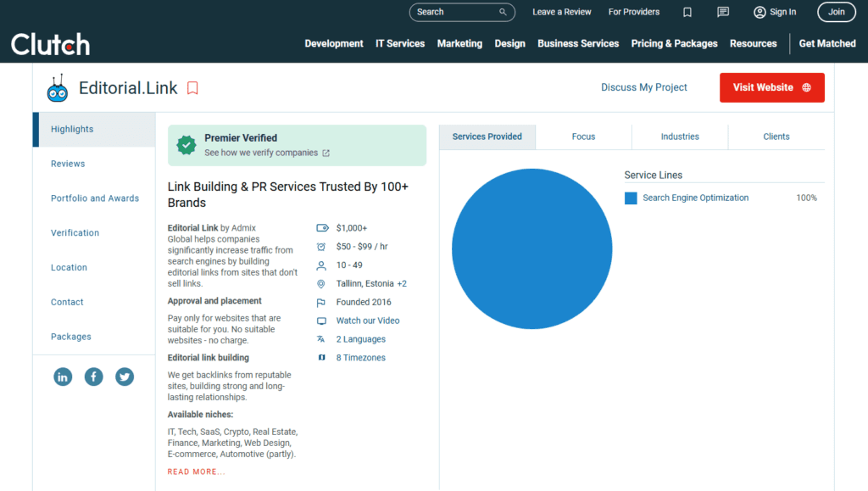Click Discuss My Project link

[644, 87]
